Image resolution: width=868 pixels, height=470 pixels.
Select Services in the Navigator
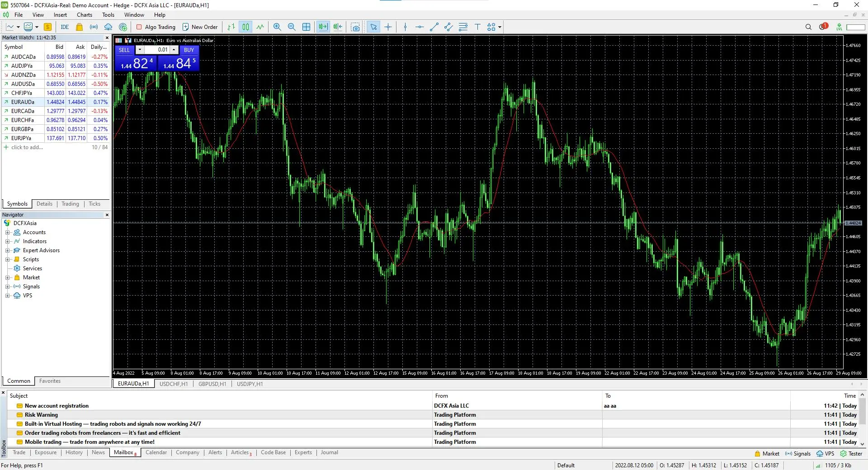click(x=32, y=268)
